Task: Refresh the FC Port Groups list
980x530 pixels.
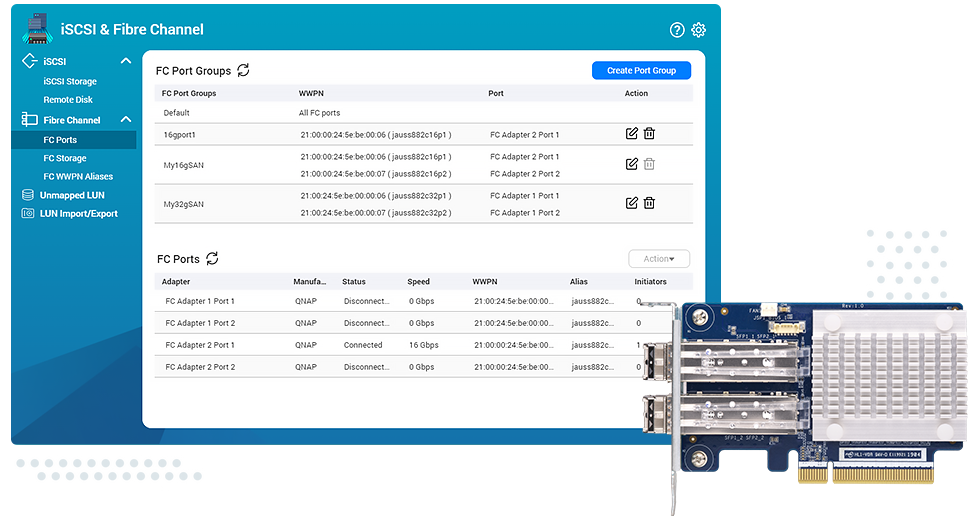Action: coord(243,71)
